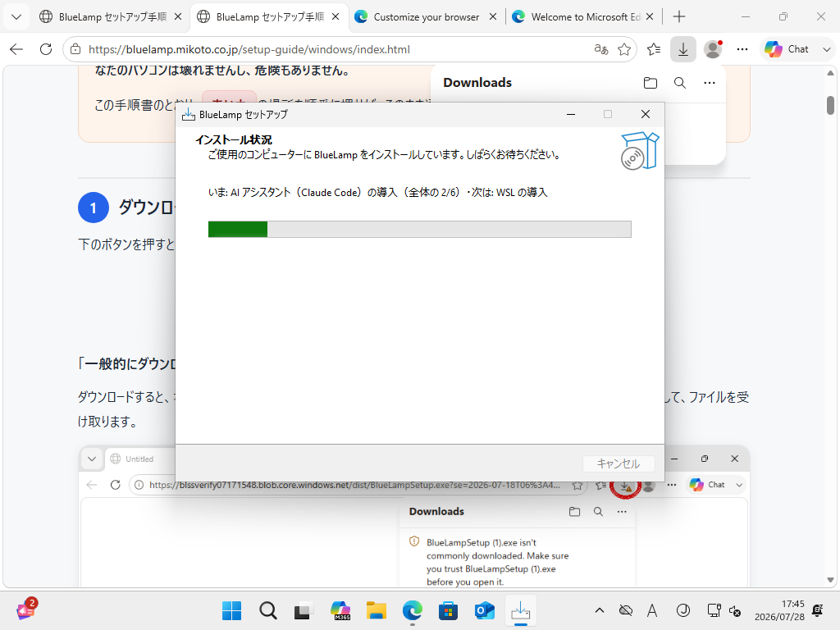The width and height of the screenshot is (840, 630).
Task: View site information lock icon
Action: pyautogui.click(x=75, y=49)
